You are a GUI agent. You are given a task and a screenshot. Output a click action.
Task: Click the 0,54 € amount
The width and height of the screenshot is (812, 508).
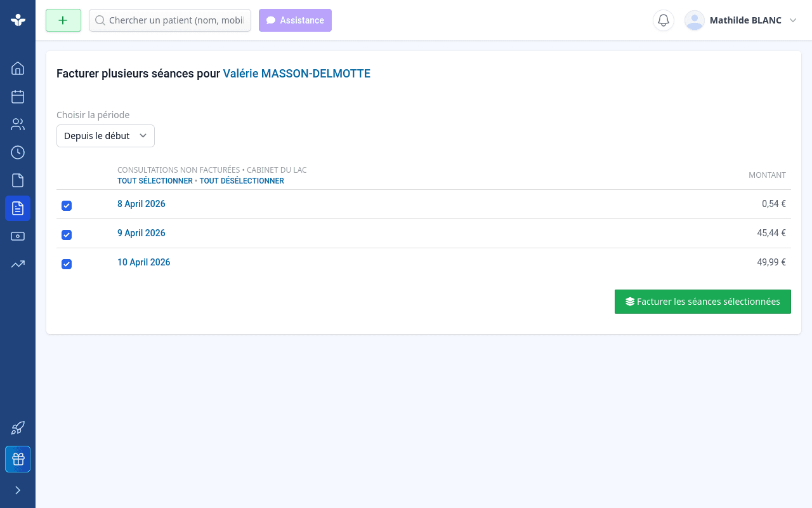(774, 204)
